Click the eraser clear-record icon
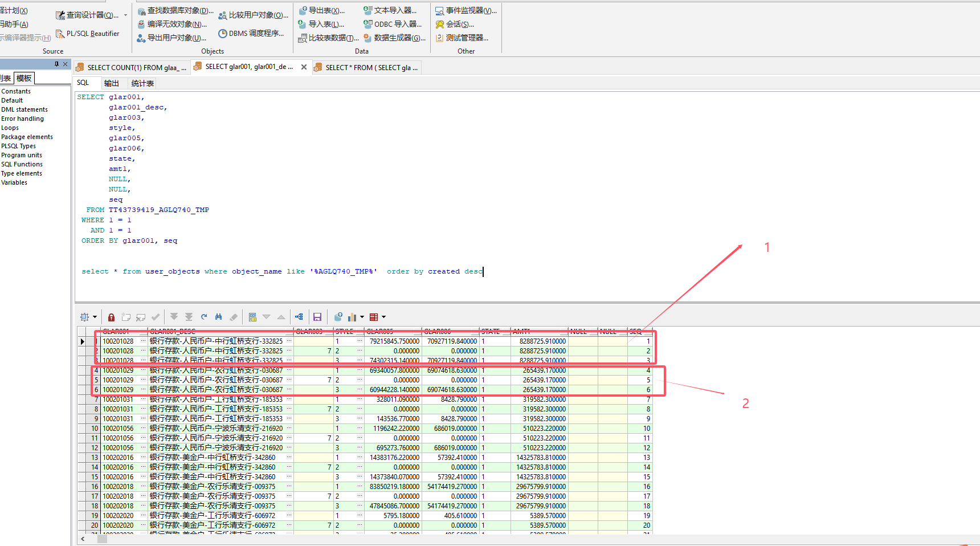Screen dimensions: 980x546 point(233,317)
